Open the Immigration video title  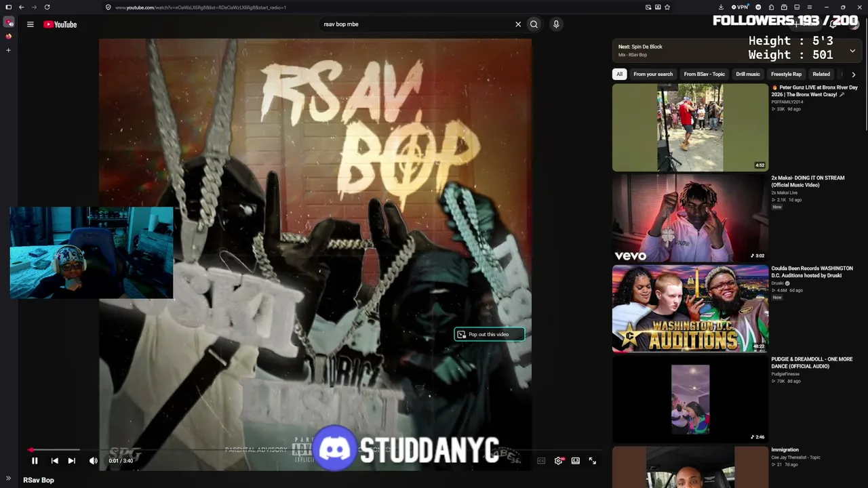[785, 450]
